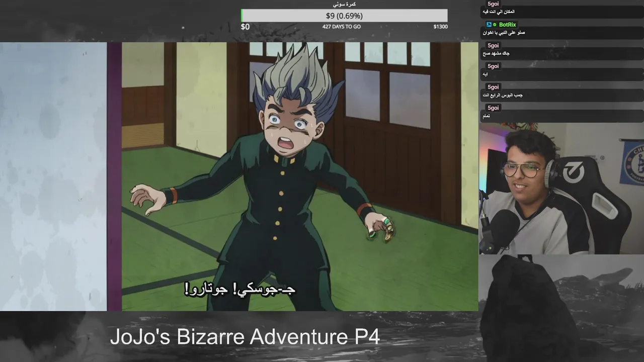
Task: Click the Arabic subtitle "جـ-جوسكي! جوتارو!"
Action: pos(239,289)
